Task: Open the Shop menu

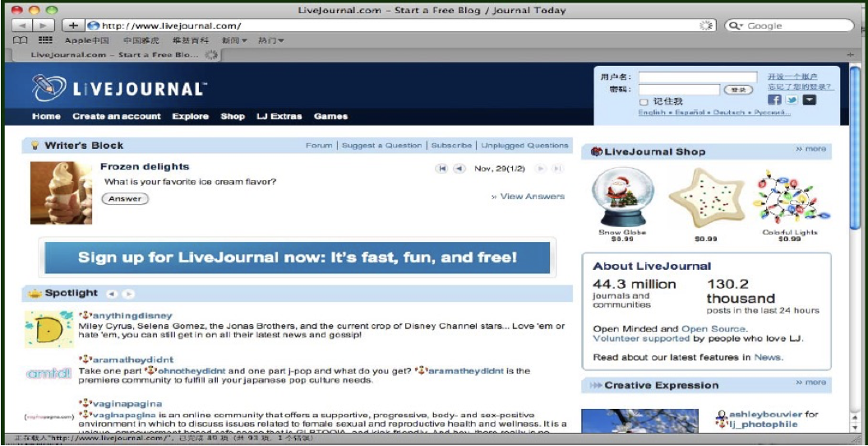Action: (233, 116)
